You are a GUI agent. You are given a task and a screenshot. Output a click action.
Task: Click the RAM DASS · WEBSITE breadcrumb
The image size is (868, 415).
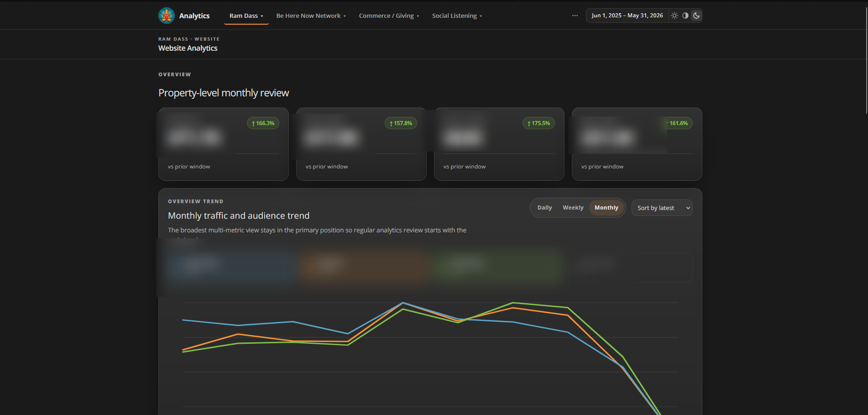pos(189,39)
